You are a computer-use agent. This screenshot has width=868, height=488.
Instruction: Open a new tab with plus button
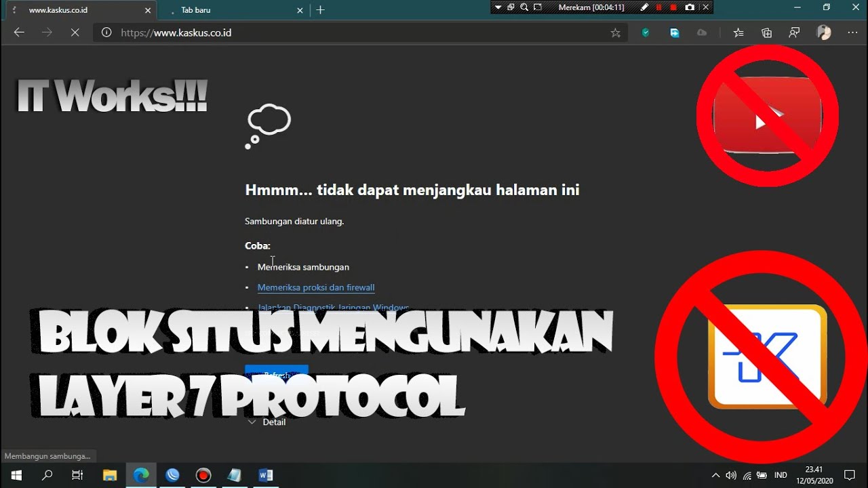321,10
